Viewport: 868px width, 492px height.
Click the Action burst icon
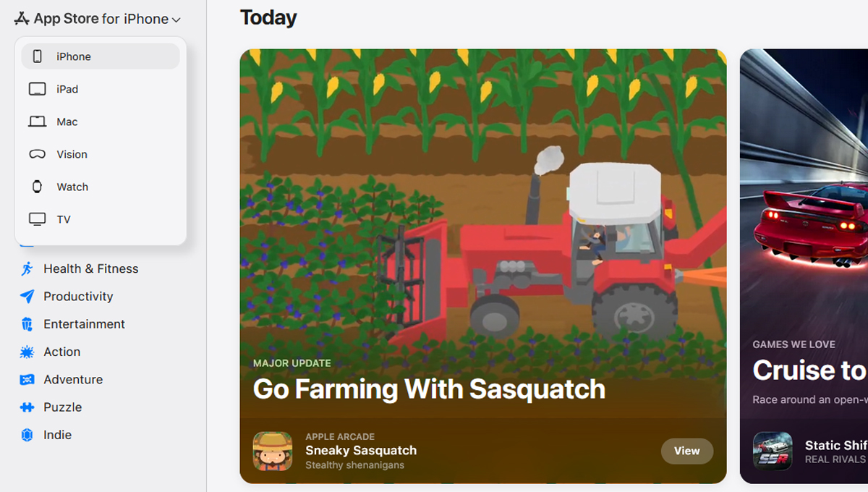(x=27, y=352)
